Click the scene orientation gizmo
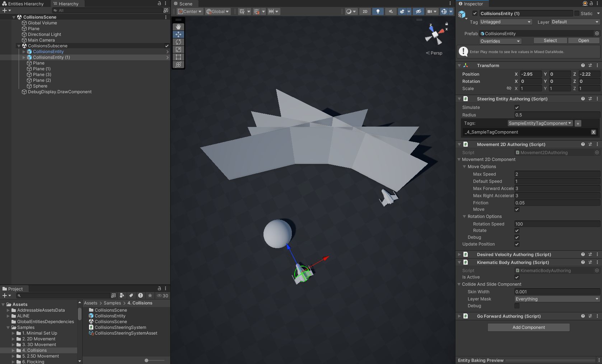 (435, 34)
